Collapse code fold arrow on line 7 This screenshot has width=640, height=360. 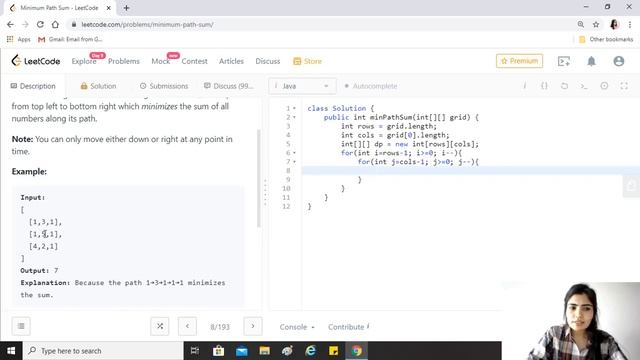[294, 162]
